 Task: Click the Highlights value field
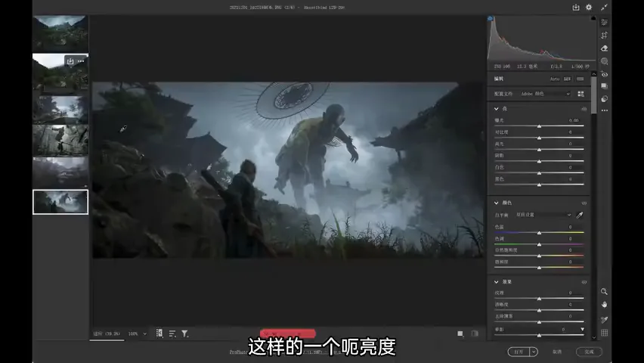click(571, 144)
